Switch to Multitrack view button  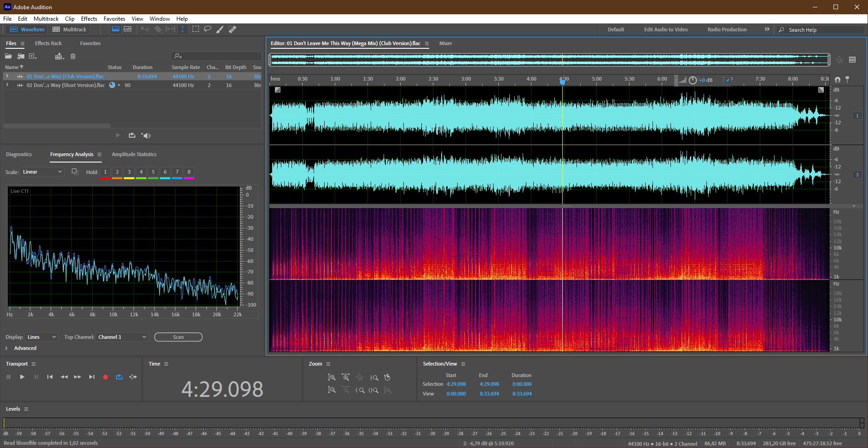tap(70, 29)
